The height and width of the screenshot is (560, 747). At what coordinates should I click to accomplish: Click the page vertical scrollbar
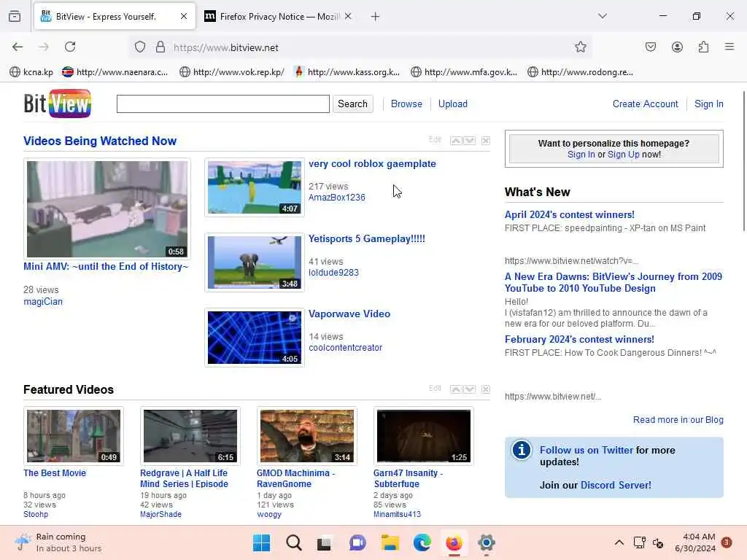point(743,162)
